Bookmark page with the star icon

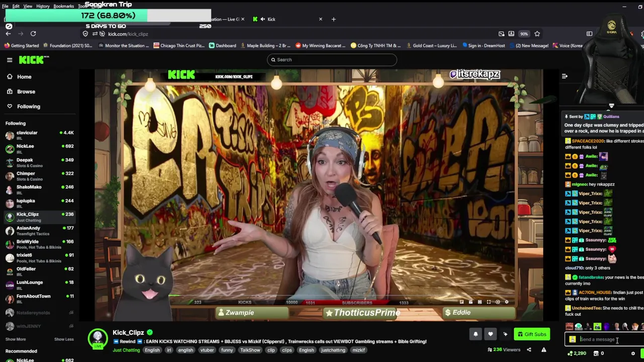[537, 34]
